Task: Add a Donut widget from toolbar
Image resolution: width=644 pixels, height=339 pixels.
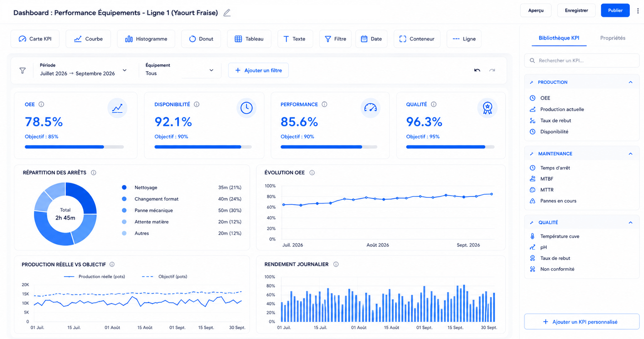Action: point(201,39)
